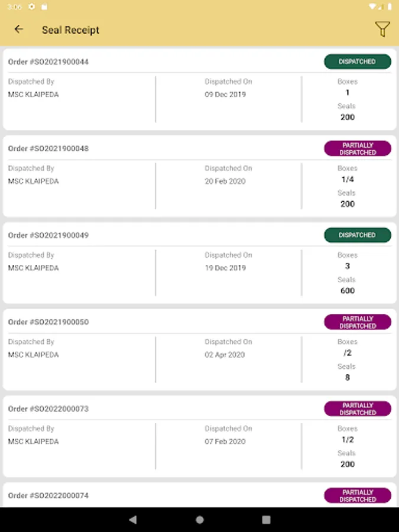Screen dimensions: 399x532
Task: Tap Dispatched badge on order SO2021900049
Action: click(357, 235)
